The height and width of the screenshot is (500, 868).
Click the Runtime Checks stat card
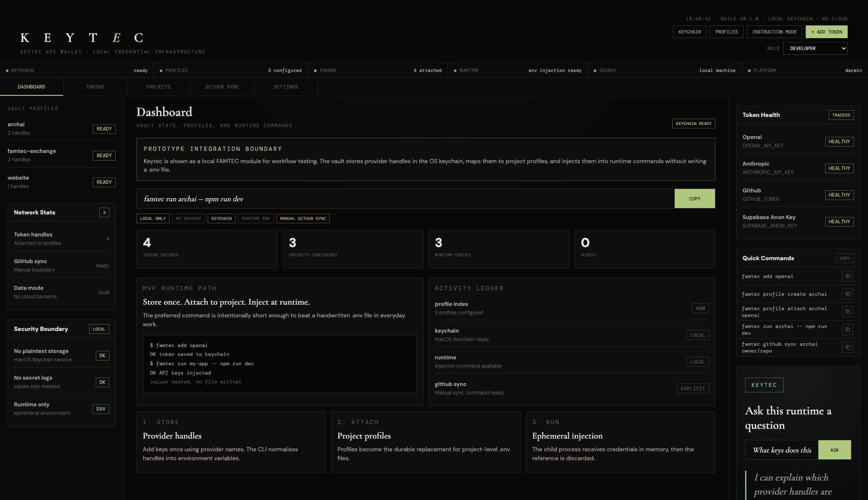pyautogui.click(x=499, y=249)
